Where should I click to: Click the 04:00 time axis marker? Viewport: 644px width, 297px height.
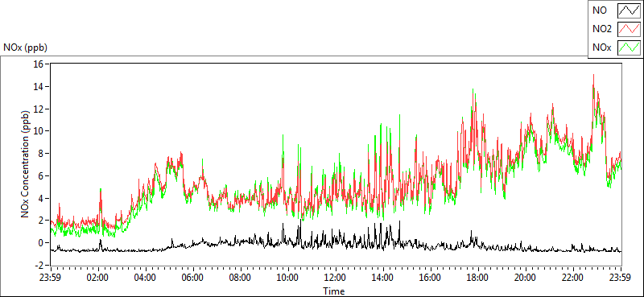[146, 278]
